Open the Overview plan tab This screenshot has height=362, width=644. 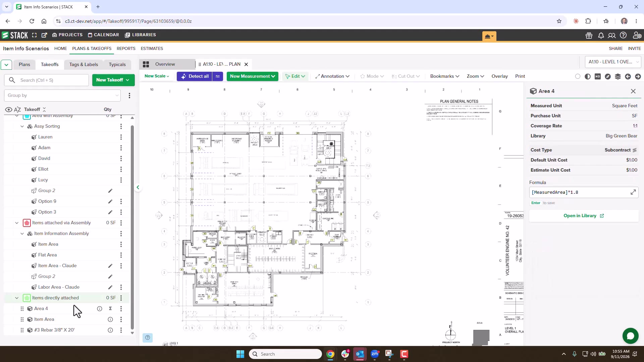coord(168,64)
